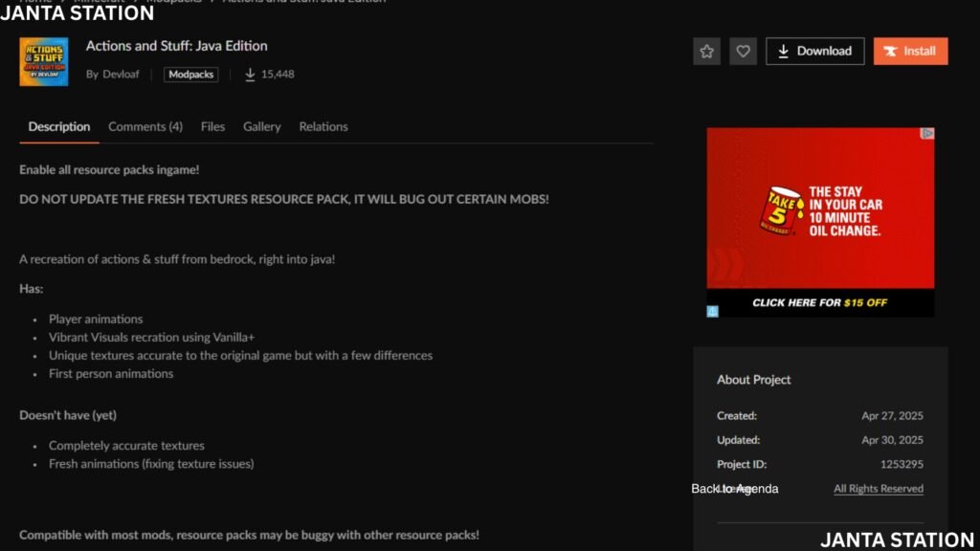The image size is (980, 551).
Task: Switch to the Relations tab
Action: tap(323, 127)
